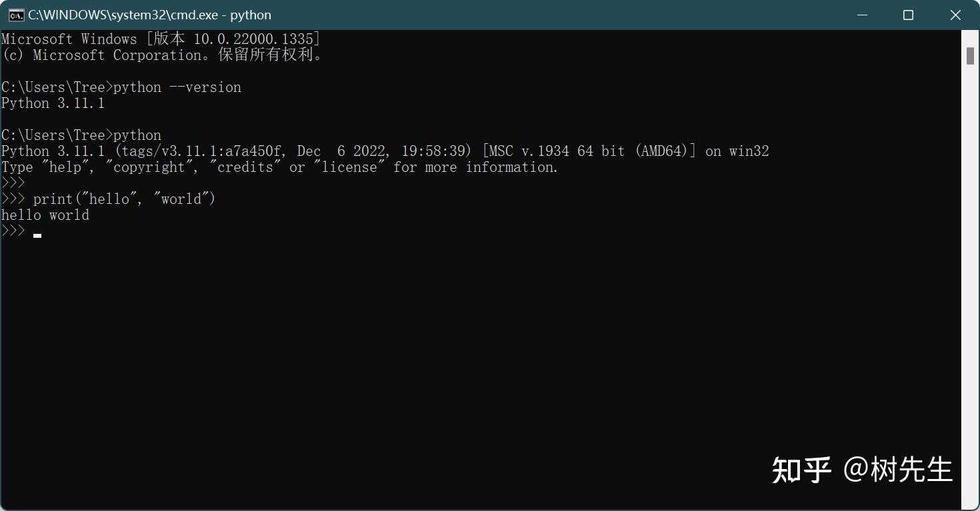The width and height of the screenshot is (980, 511).
Task: Click the blinking cursor block
Action: point(37,235)
